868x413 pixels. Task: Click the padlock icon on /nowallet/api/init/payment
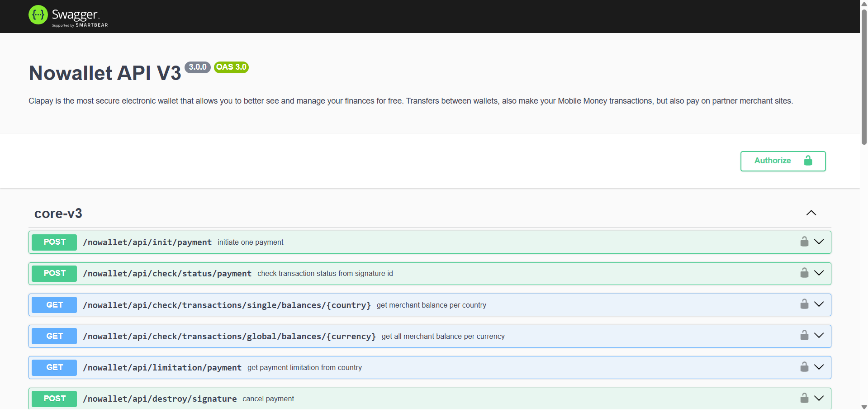804,241
